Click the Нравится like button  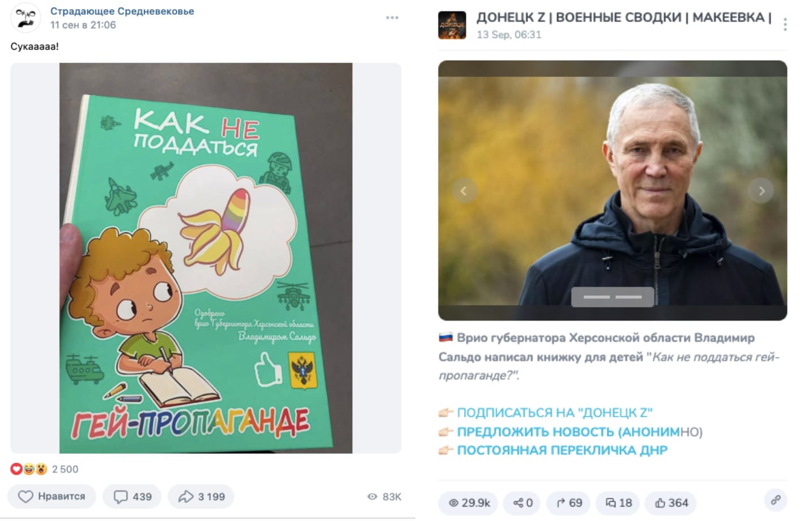[x=52, y=497]
